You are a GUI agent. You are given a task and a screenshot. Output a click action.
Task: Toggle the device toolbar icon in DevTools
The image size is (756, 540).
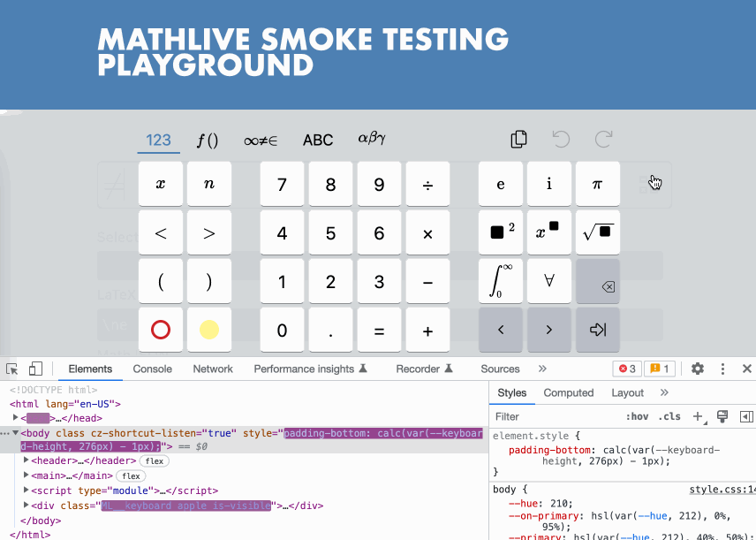coord(35,369)
